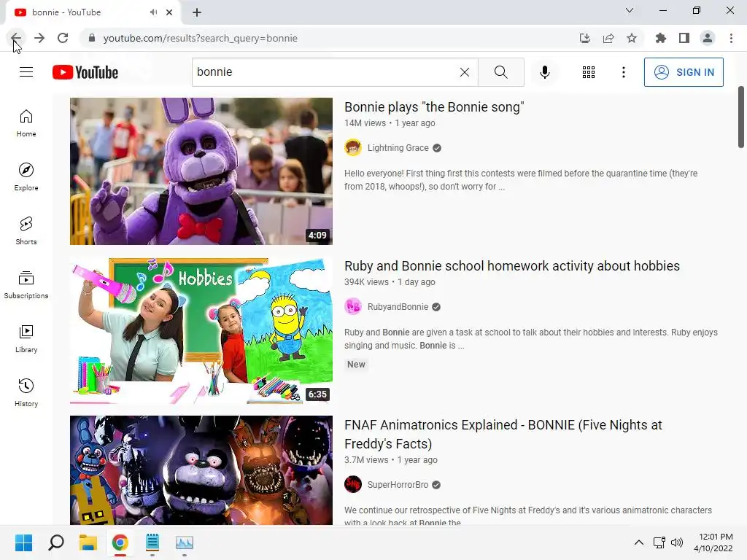Open File Explorer from taskbar
Image resolution: width=747 pixels, height=560 pixels.
click(88, 542)
